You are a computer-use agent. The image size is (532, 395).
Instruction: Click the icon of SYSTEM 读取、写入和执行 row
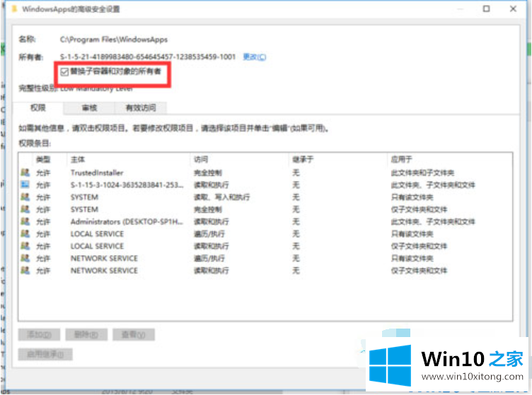25,197
